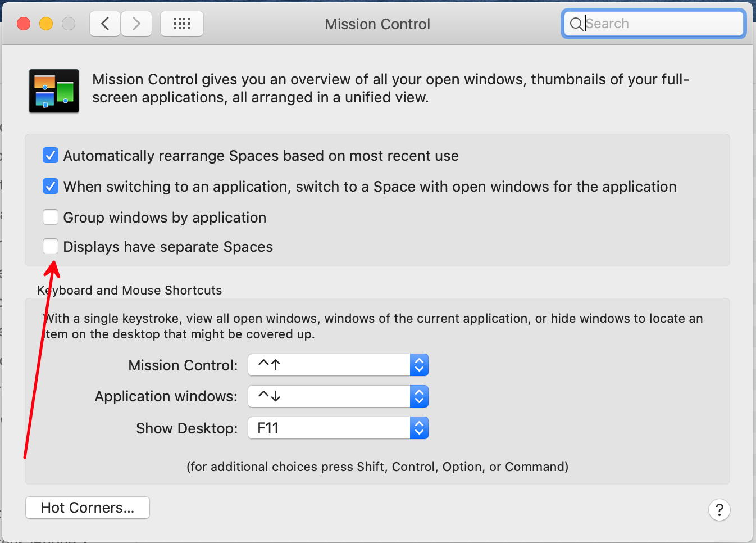Check Displays have separate Spaces
The height and width of the screenshot is (543, 756).
pos(51,246)
